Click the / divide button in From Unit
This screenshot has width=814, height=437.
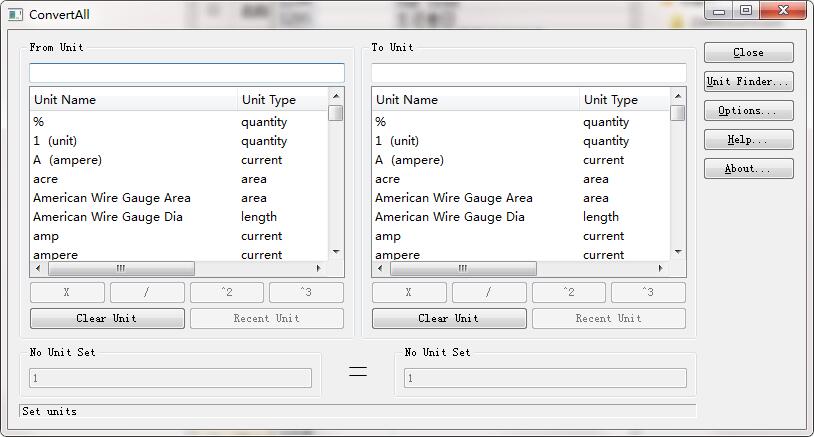pyautogui.click(x=147, y=292)
